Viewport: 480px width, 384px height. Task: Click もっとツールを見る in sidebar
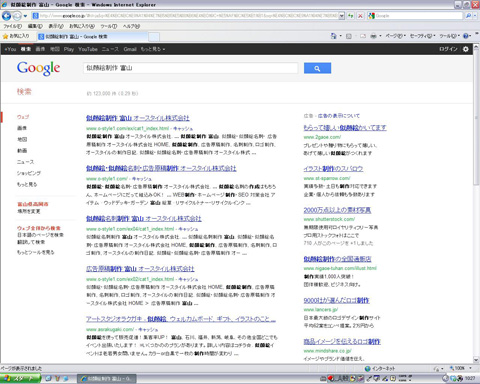click(36, 252)
